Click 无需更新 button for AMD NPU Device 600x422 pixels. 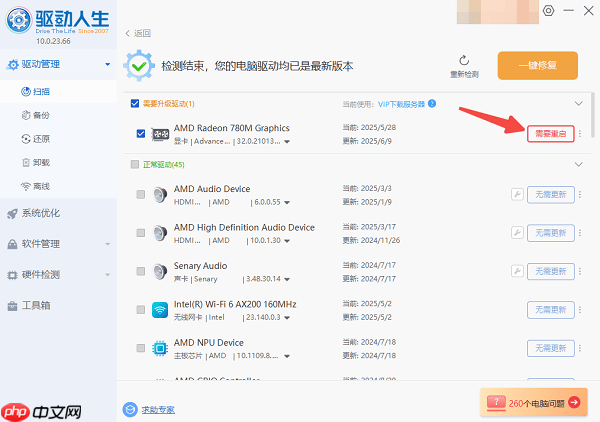(x=551, y=348)
